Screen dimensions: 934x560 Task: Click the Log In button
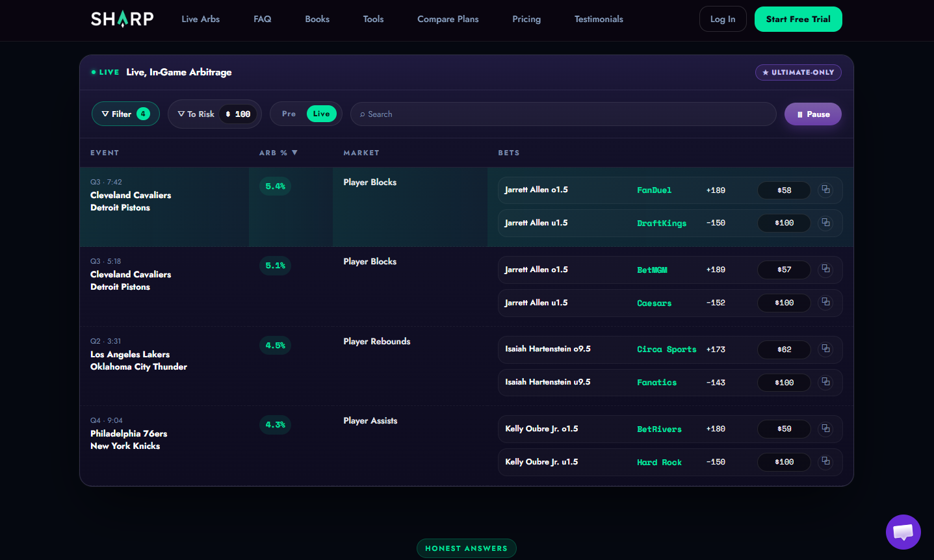point(723,19)
